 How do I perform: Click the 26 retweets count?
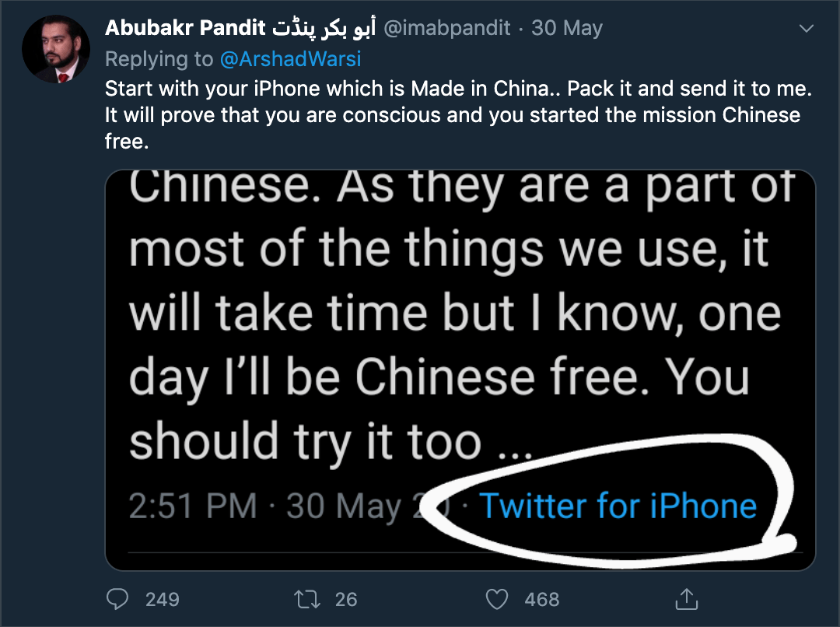[x=346, y=599]
